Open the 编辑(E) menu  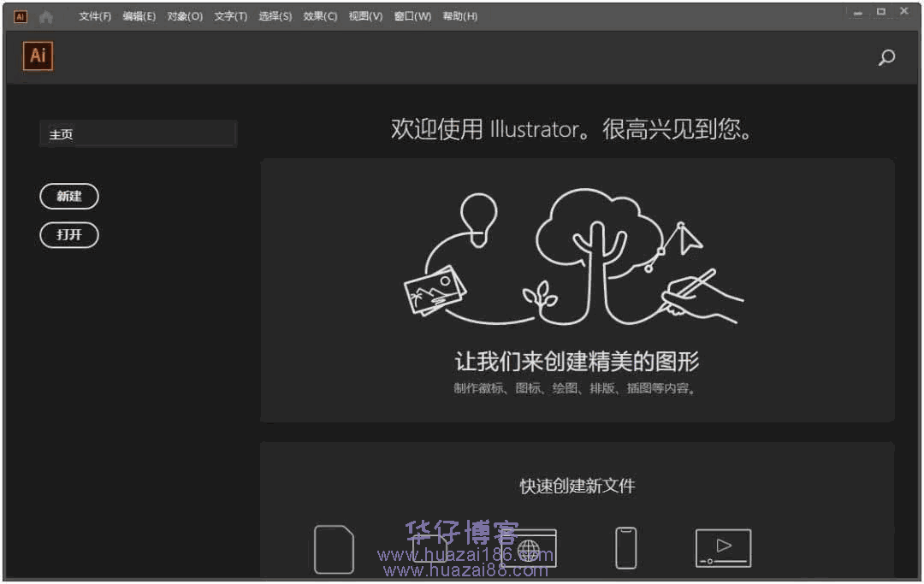[139, 16]
